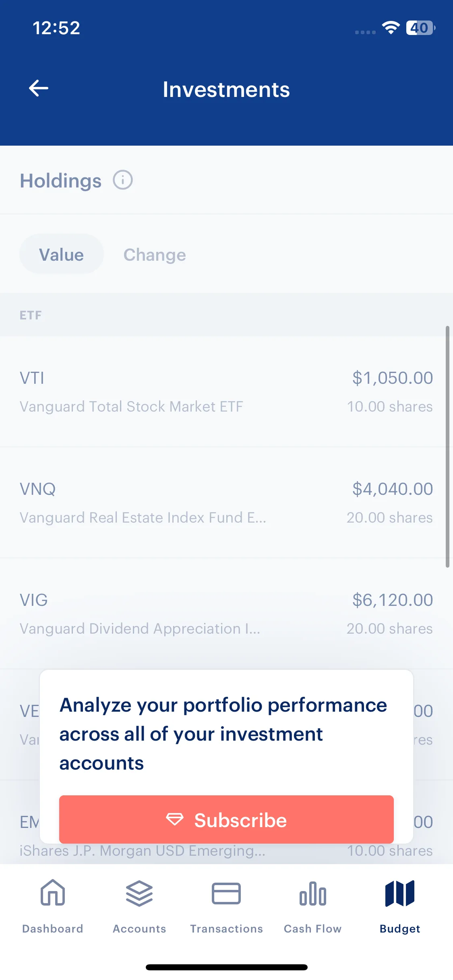
Task: Open Cash Flow bar chart icon
Action: tap(313, 893)
